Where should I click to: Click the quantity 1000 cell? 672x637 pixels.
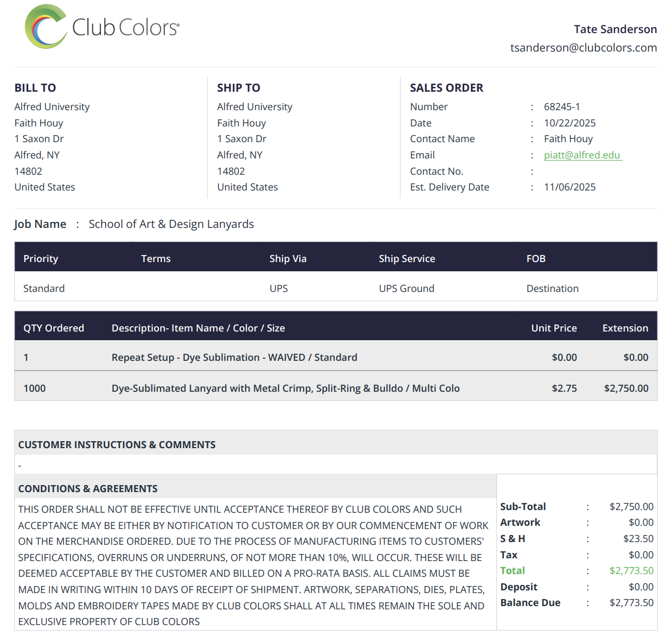(x=35, y=388)
